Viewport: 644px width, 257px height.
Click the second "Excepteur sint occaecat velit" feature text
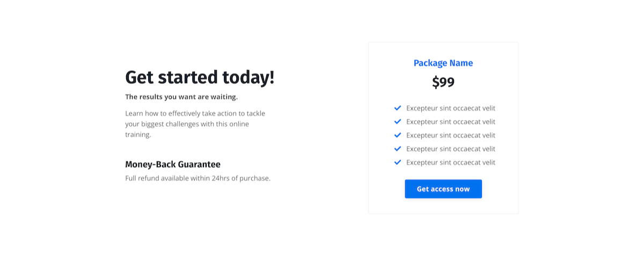[x=451, y=122]
